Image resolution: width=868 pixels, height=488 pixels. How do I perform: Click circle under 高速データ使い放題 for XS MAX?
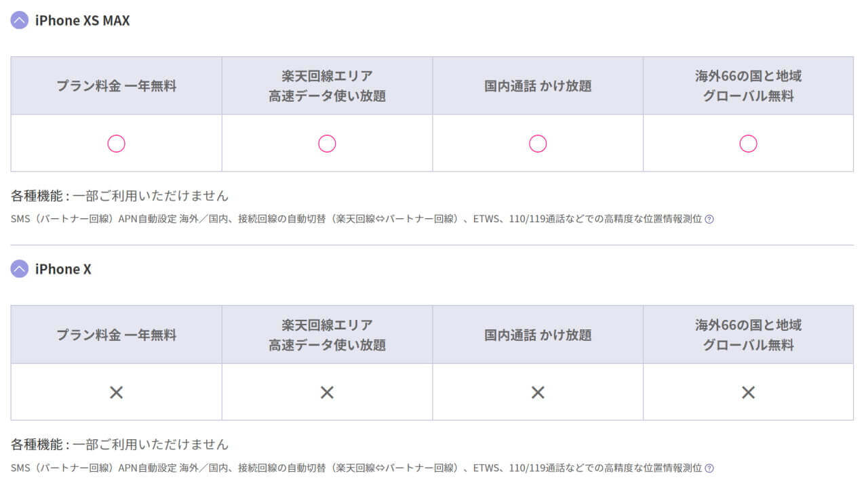click(328, 144)
